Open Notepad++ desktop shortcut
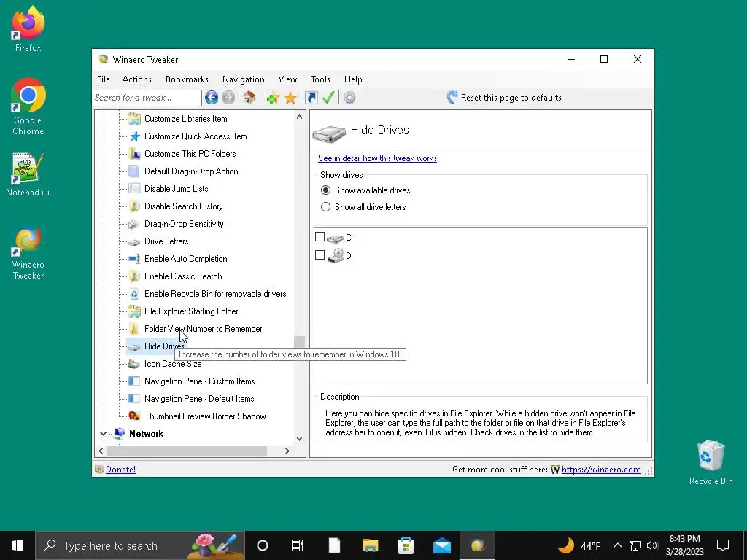This screenshot has height=560, width=747. tap(28, 174)
